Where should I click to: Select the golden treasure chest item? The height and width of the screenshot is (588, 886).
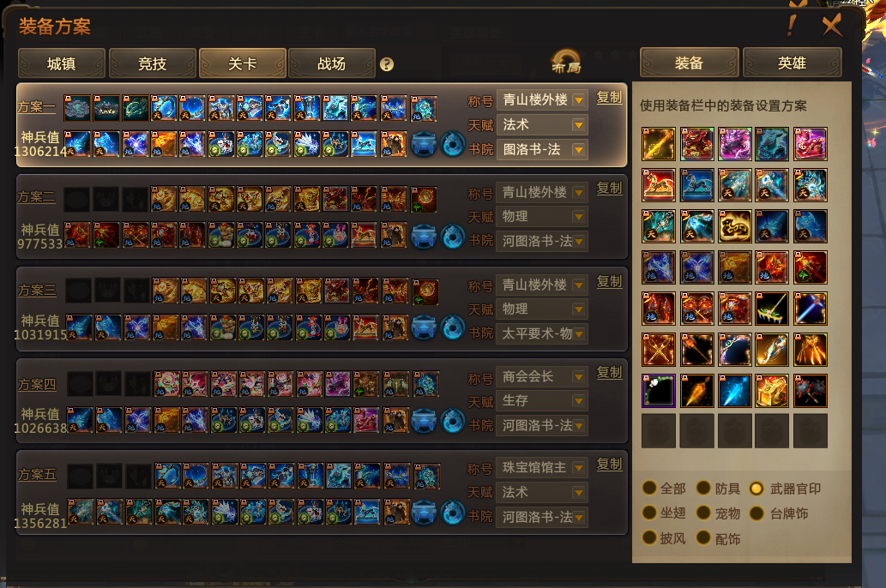(x=772, y=391)
